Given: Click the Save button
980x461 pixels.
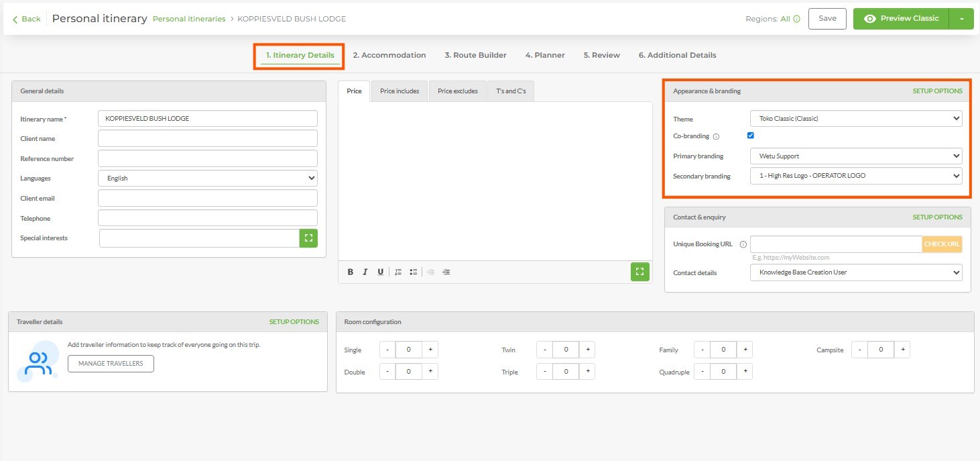Looking at the screenshot, I should coord(827,19).
